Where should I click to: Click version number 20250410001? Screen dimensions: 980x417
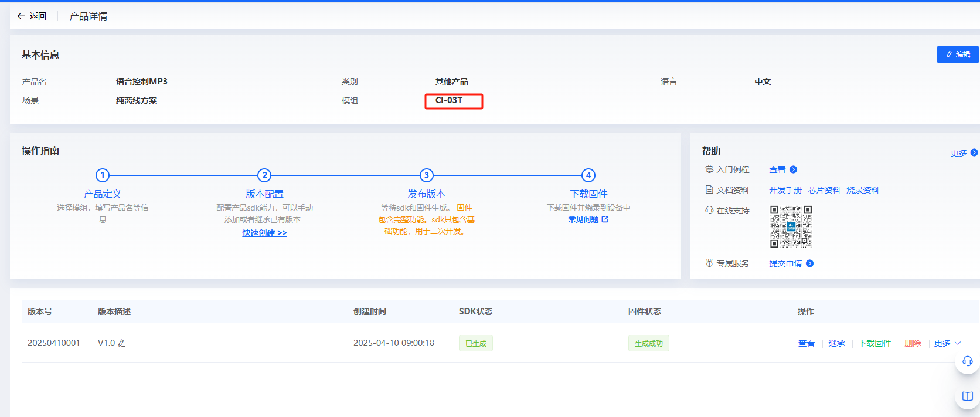tap(54, 343)
